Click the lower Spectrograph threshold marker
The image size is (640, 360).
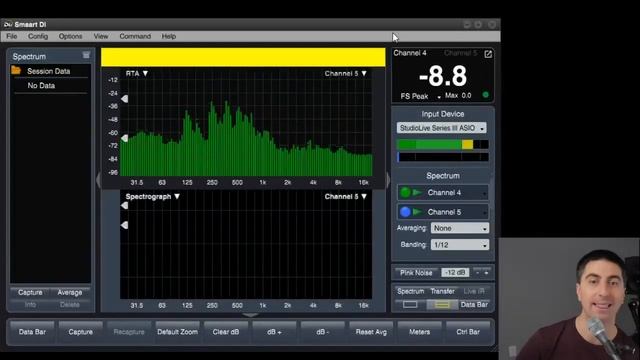point(124,225)
